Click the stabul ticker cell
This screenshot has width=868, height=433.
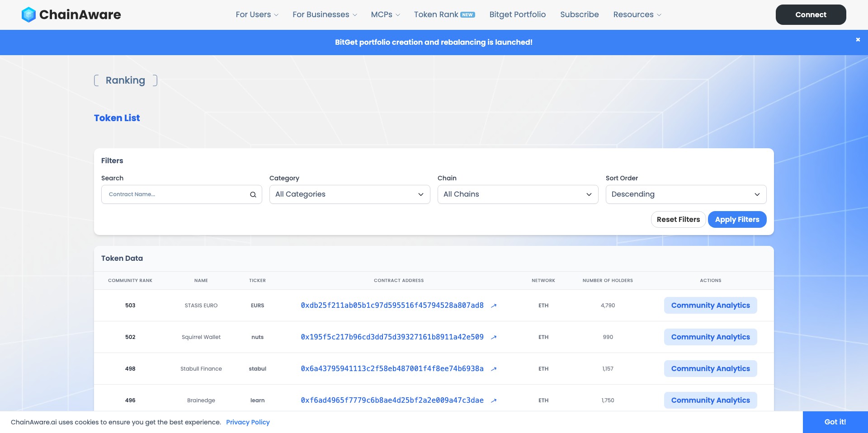click(x=257, y=369)
